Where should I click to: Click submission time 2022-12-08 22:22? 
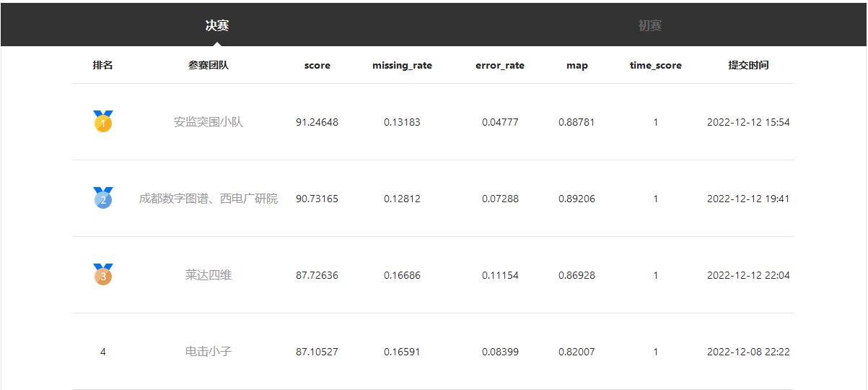[748, 352]
